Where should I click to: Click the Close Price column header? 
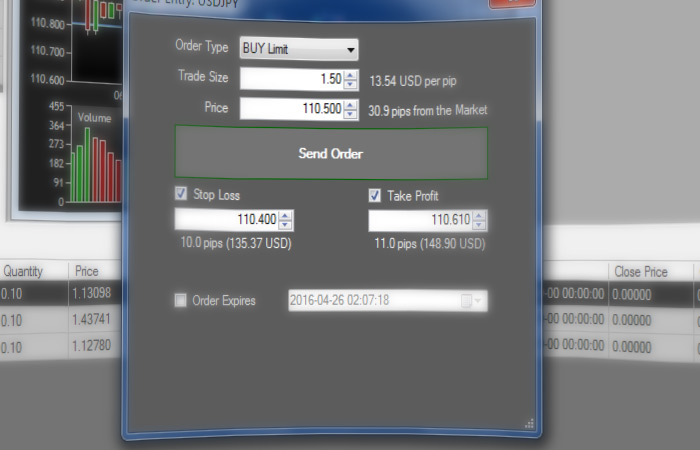tap(640, 271)
